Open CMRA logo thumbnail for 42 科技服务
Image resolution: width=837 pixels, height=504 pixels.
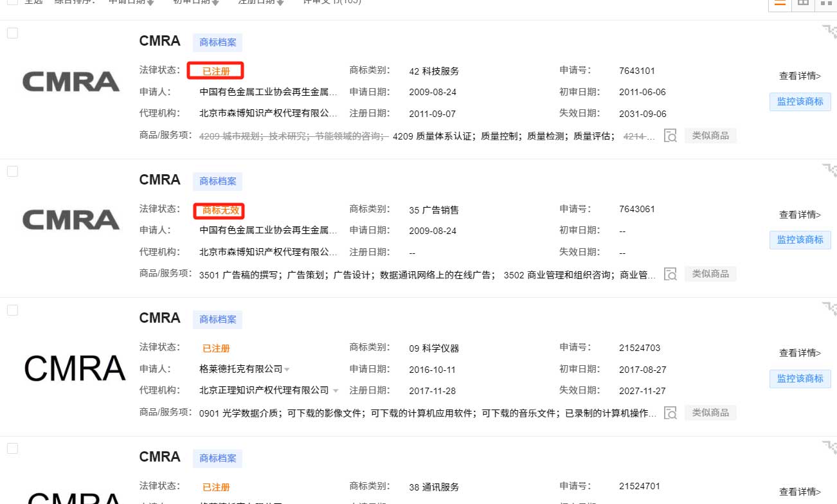pos(71,82)
